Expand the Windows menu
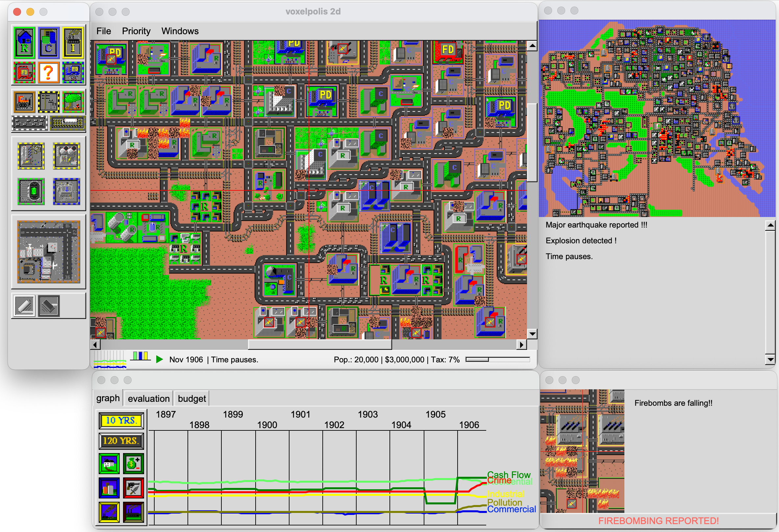 [180, 31]
